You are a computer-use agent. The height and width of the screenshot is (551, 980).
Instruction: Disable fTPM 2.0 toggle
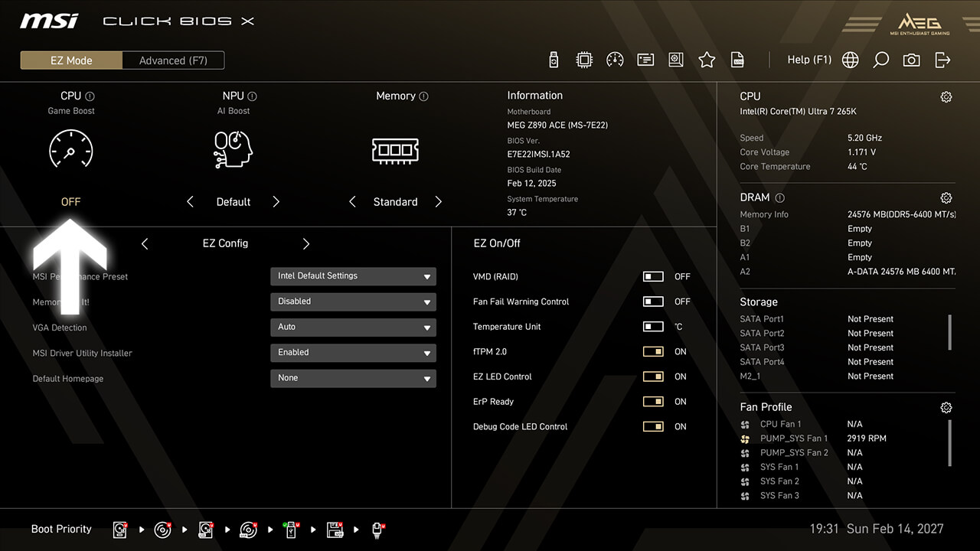point(653,352)
